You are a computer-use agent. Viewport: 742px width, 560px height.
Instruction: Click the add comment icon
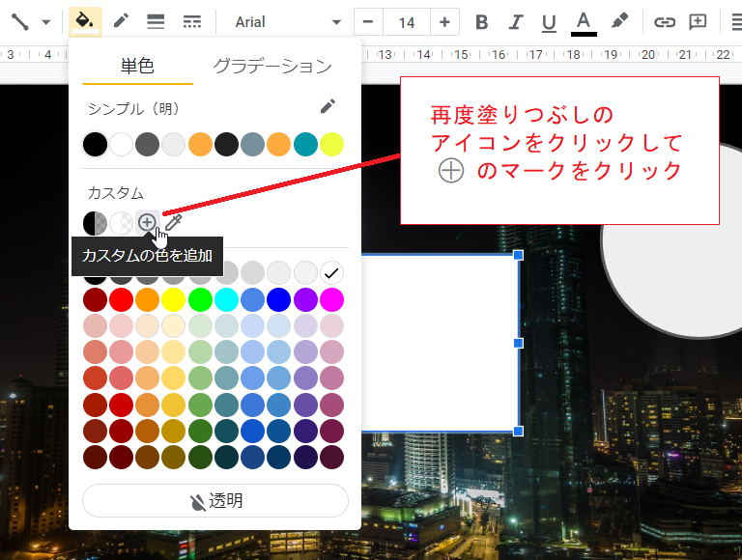[698, 22]
